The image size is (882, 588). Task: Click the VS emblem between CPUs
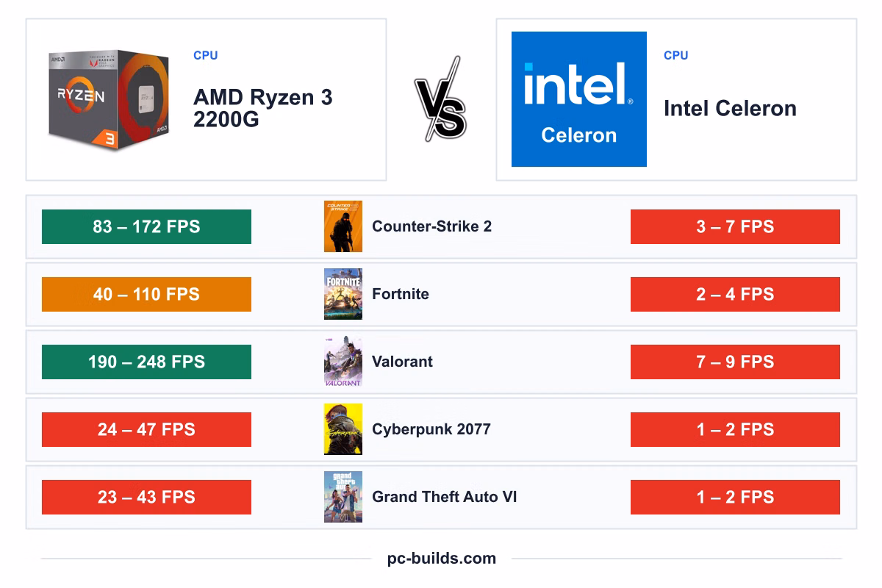click(441, 99)
